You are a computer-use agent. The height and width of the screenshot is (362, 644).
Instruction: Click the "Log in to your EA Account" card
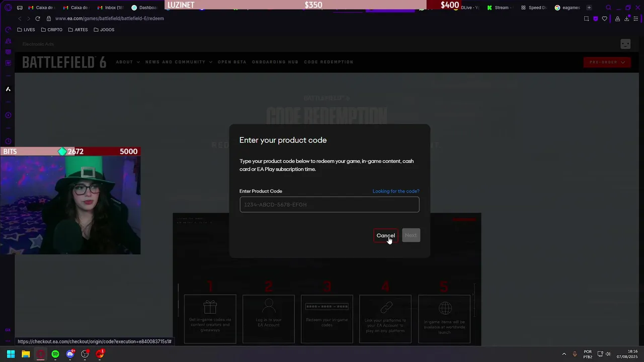(269, 319)
